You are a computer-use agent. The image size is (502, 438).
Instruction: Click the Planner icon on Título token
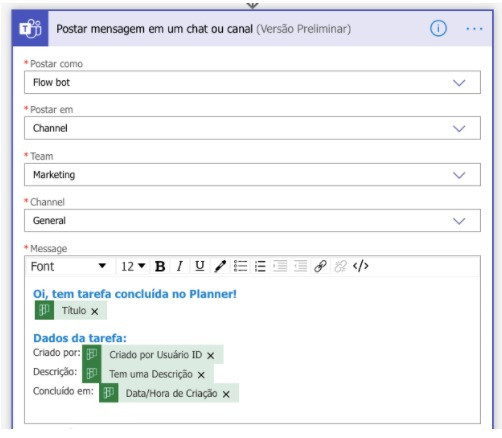[44, 310]
